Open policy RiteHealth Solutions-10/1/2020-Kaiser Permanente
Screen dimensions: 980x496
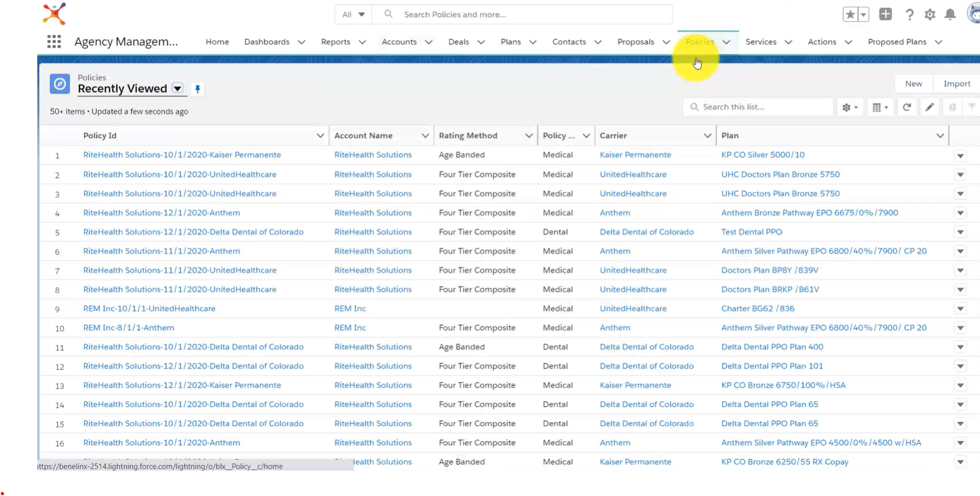tap(182, 155)
